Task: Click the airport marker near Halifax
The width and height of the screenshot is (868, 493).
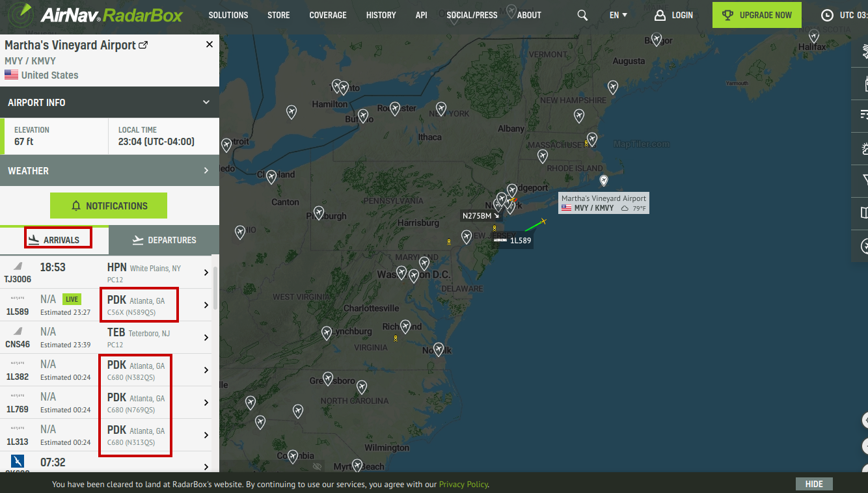Action: point(814,36)
